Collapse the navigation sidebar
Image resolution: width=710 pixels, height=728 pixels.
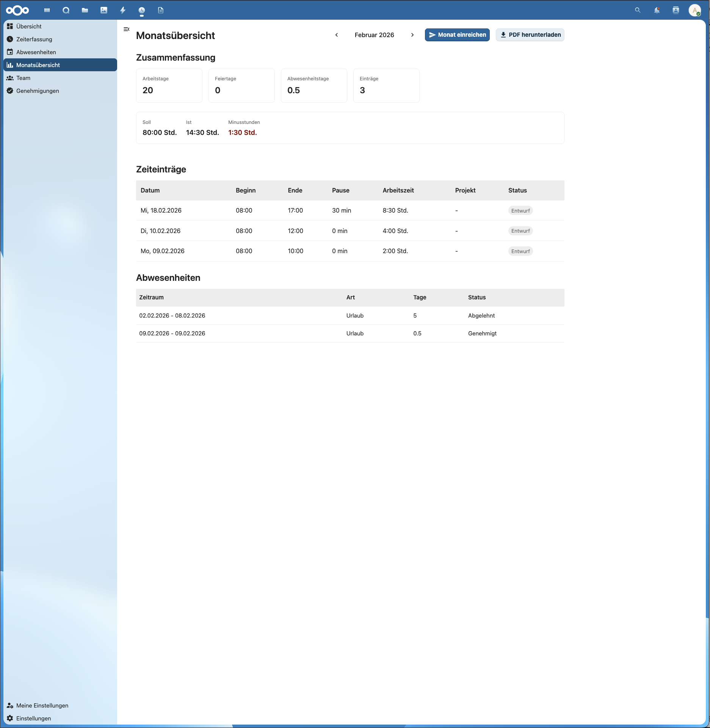[127, 29]
